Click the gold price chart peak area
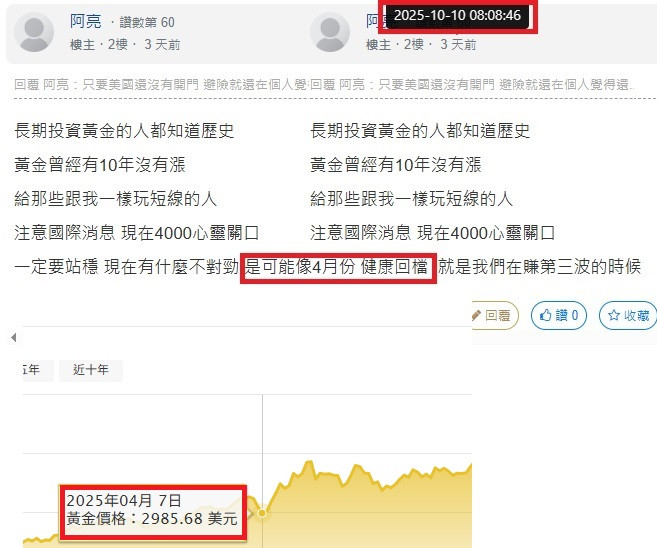 click(x=309, y=464)
